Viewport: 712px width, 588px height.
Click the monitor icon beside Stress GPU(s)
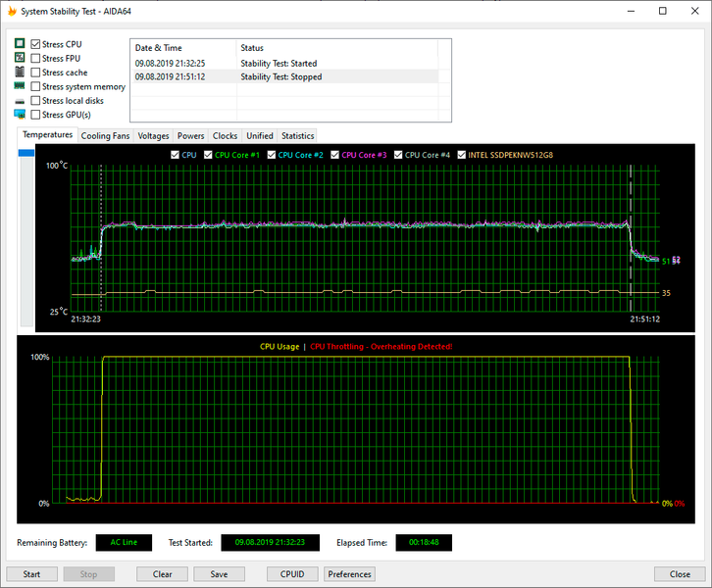[20, 115]
